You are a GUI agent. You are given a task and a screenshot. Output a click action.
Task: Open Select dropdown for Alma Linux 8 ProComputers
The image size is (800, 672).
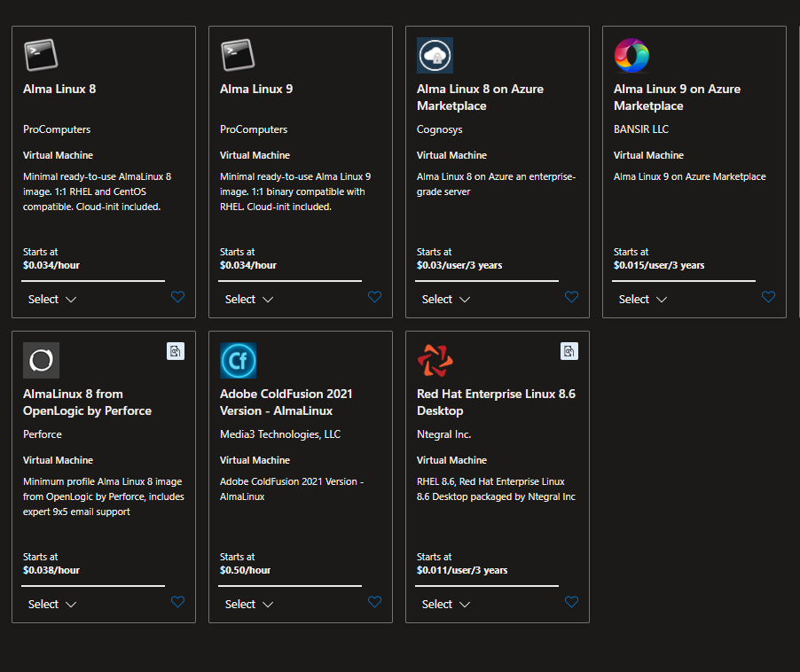click(52, 300)
